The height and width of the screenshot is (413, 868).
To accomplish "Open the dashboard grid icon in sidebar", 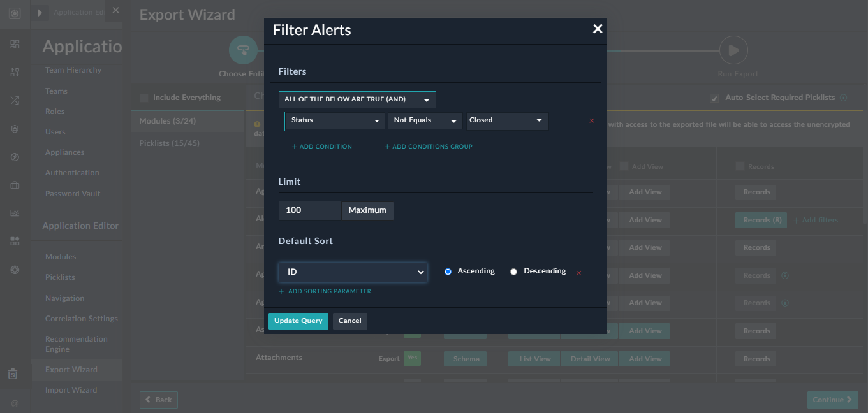I will point(15,45).
